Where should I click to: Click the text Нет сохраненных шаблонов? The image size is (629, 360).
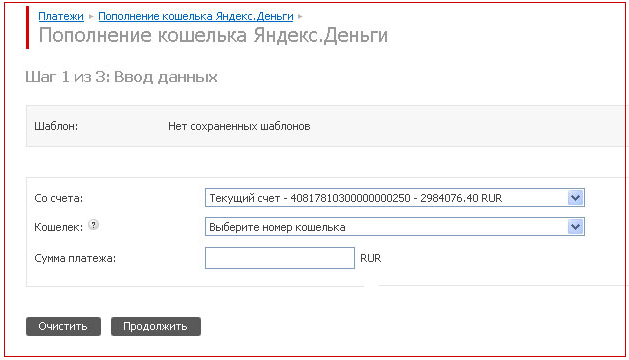pos(239,126)
